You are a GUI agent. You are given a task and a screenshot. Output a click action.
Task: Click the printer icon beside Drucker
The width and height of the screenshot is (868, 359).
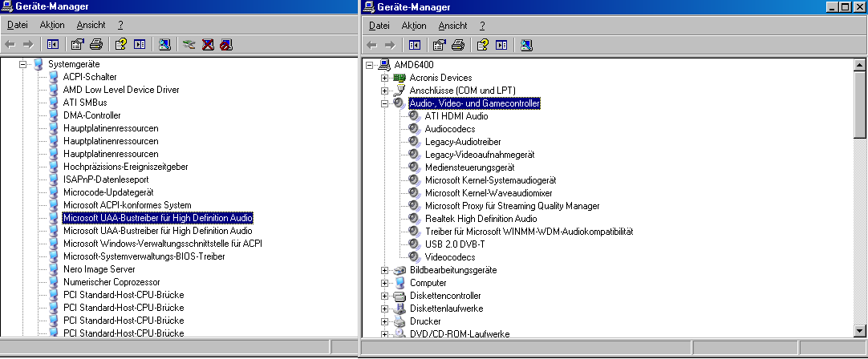[x=400, y=321]
